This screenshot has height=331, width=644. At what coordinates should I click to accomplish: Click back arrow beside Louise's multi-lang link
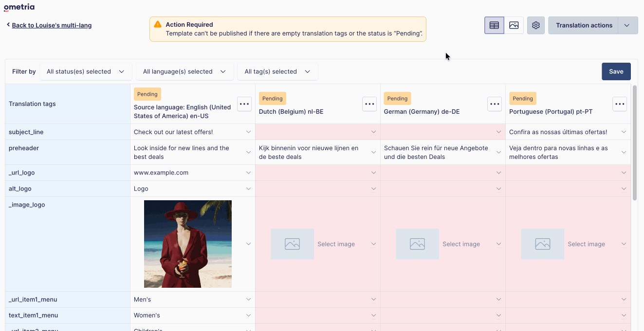[x=8, y=24]
